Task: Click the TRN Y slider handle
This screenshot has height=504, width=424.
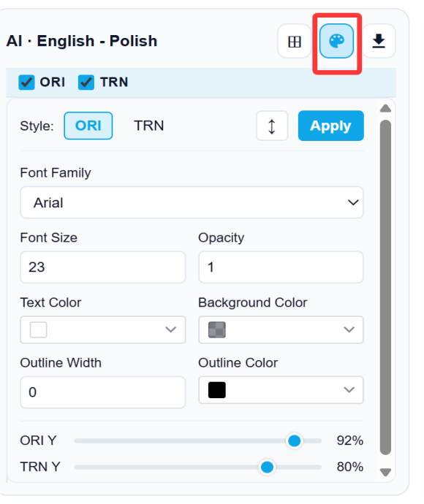Action: pos(267,467)
